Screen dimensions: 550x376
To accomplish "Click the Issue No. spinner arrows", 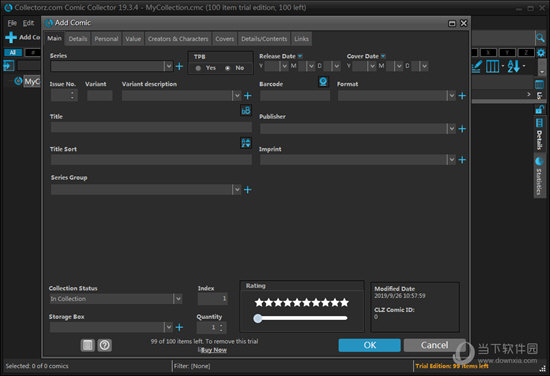I will (72, 95).
